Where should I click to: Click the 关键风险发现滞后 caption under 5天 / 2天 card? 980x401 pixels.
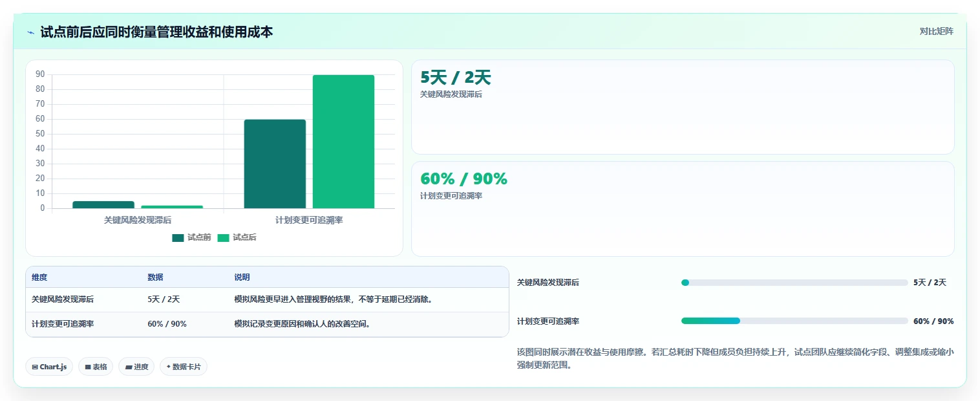click(451, 94)
